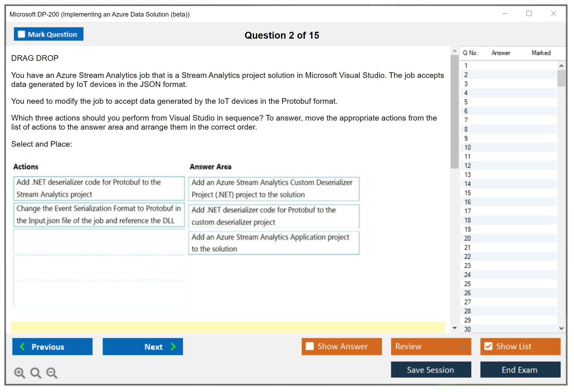This screenshot has width=574, height=392.
Task: Check the Mark Question checkbox
Action: pos(21,34)
